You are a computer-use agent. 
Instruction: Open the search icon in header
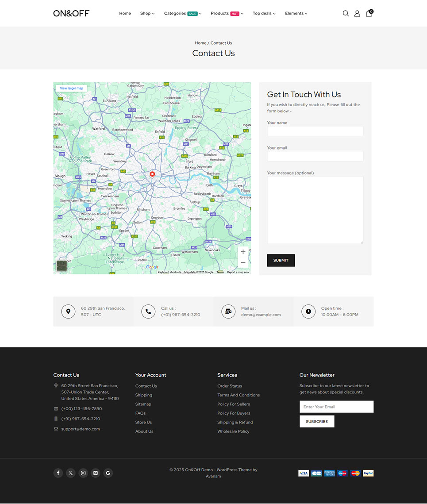[346, 14]
